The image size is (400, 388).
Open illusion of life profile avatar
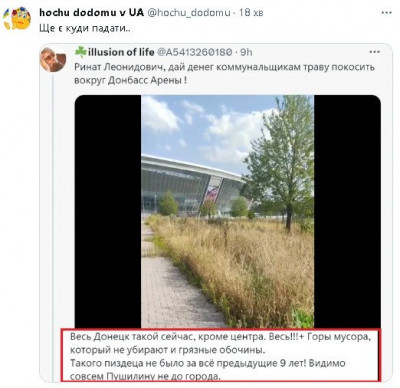pyautogui.click(x=53, y=60)
